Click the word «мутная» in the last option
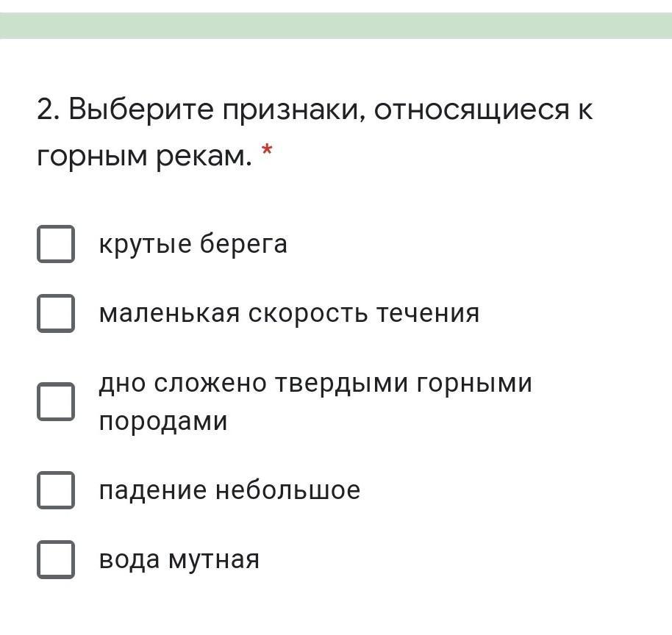 213,560
